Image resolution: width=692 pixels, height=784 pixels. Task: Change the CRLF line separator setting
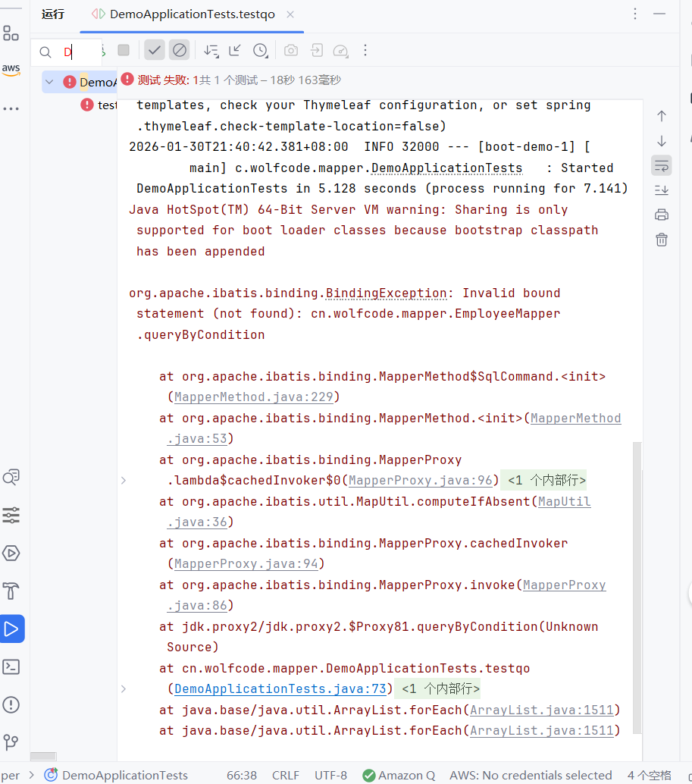point(285,775)
